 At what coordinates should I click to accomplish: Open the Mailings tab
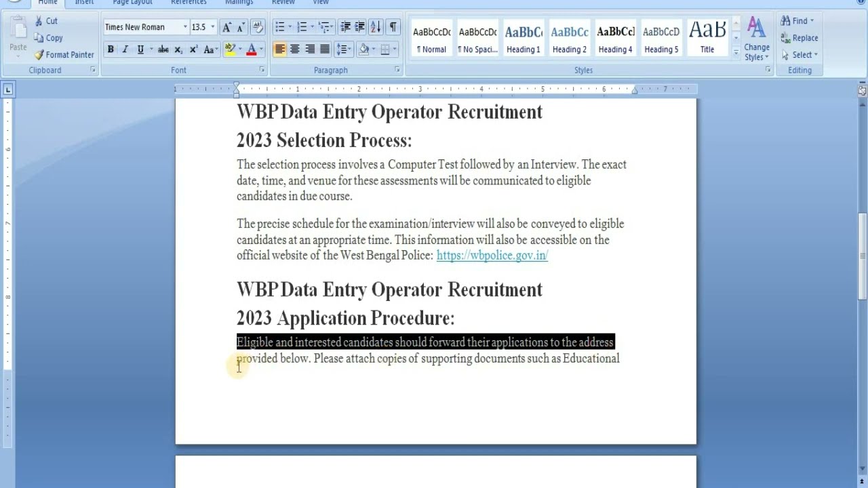click(239, 3)
